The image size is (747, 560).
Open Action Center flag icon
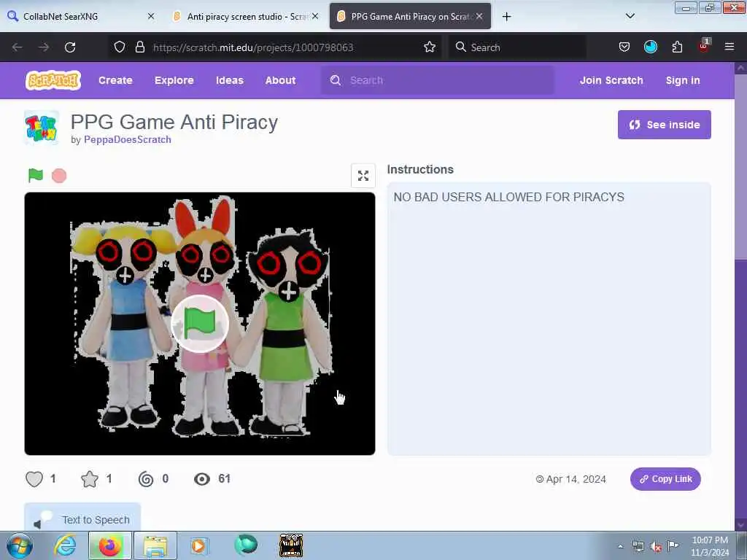(x=673, y=546)
